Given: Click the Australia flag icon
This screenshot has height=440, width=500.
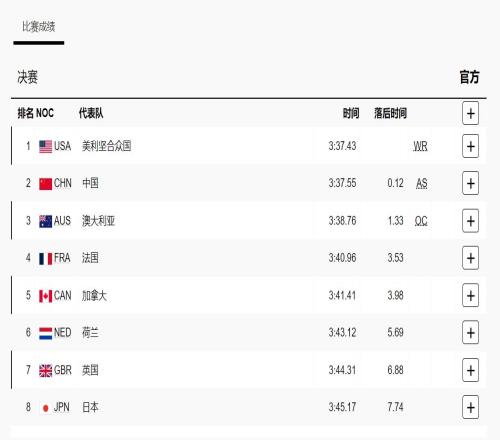Looking at the screenshot, I should 45,221.
